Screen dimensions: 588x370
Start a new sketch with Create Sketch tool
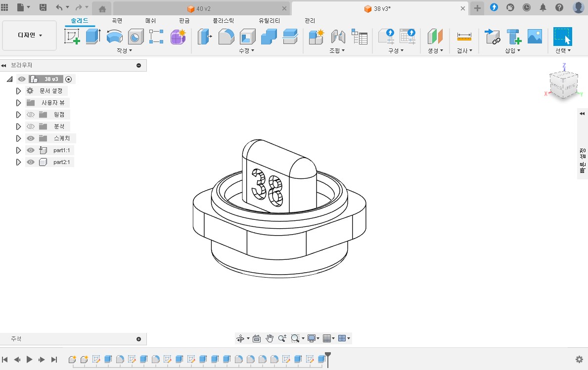(72, 37)
